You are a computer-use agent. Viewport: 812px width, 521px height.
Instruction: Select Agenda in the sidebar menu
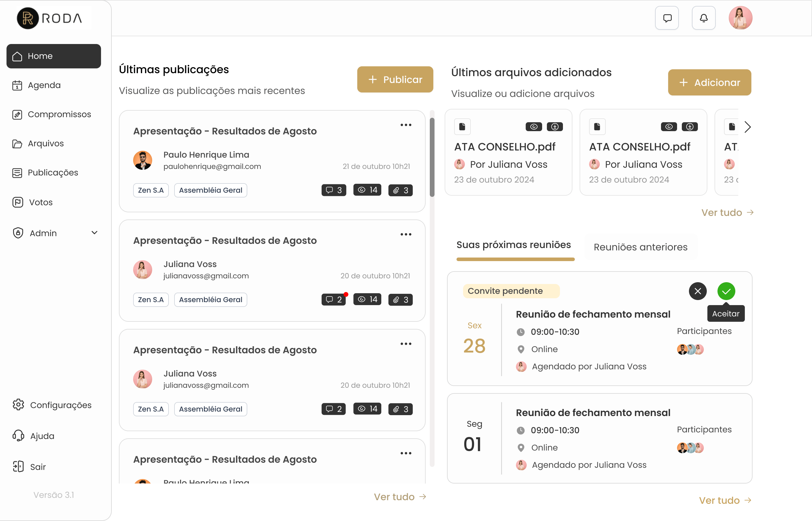pos(44,85)
